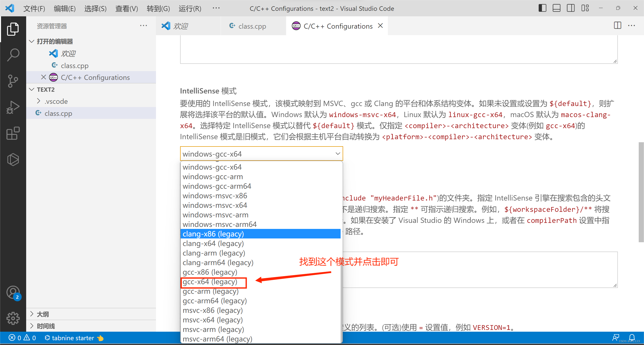This screenshot has height=345, width=644.
Task: Select windows-gcc-arm option
Action: click(261, 176)
